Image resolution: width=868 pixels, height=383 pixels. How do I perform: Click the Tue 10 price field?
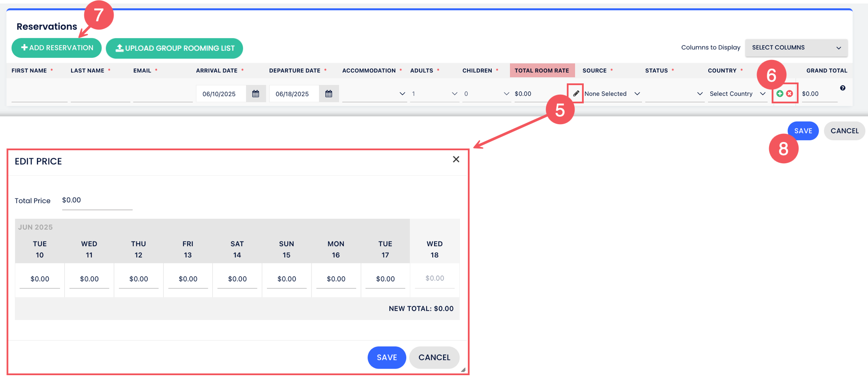(40, 279)
